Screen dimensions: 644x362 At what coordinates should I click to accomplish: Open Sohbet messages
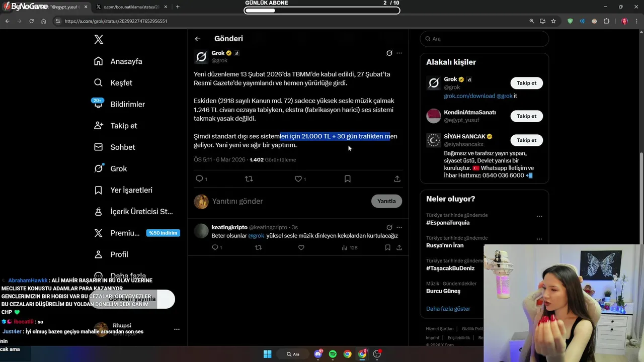tap(115, 147)
